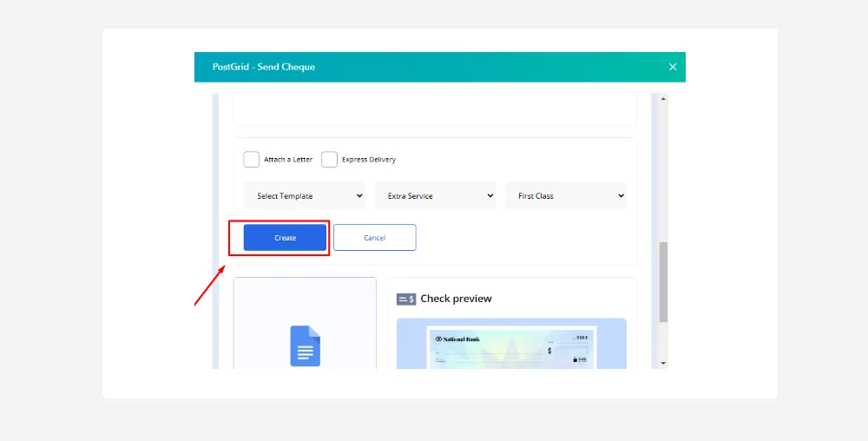Tick the Express Delivery checkbox
The image size is (868, 441).
coord(329,160)
